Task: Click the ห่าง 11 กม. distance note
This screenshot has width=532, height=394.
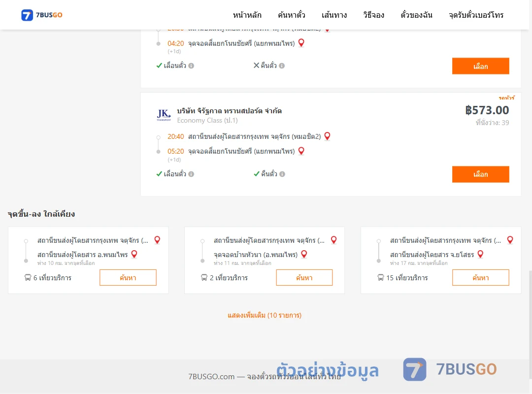Action: [x=242, y=263]
